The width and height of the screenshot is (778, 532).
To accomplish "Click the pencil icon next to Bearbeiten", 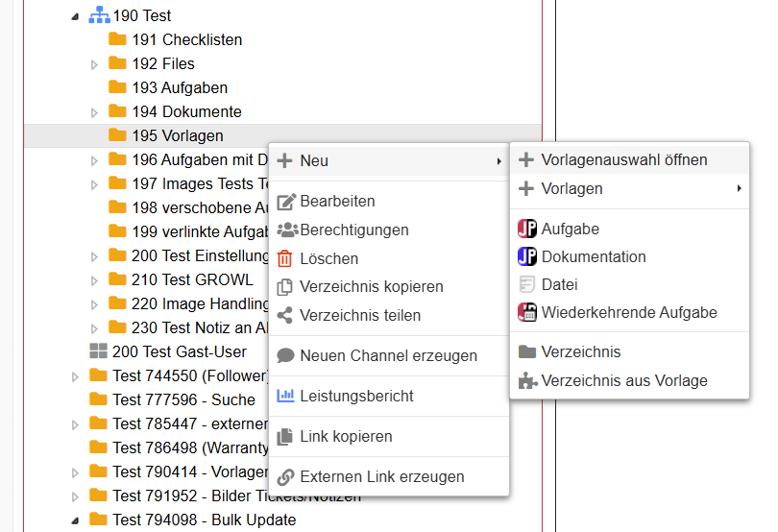I will tap(285, 202).
